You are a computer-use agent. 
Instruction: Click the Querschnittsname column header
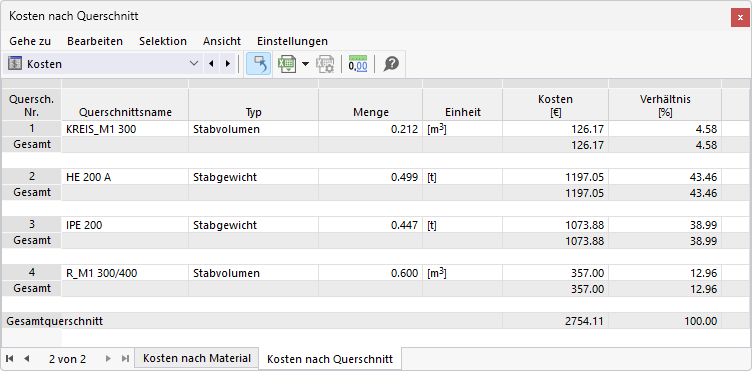[x=125, y=104]
